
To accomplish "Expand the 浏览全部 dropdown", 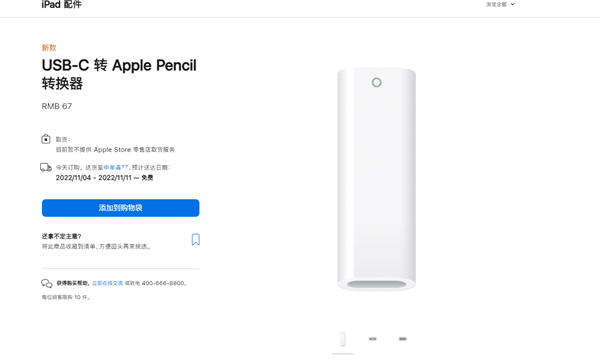I will point(501,5).
